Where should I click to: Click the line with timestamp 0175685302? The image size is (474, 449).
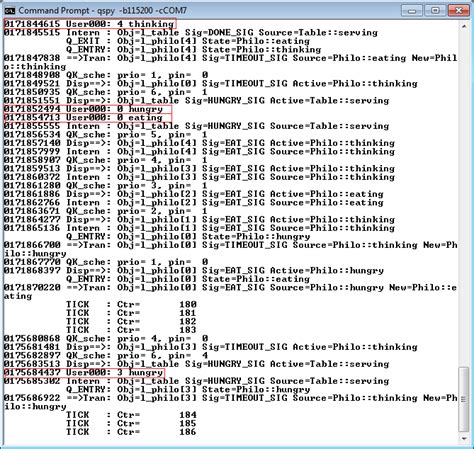tap(196, 381)
